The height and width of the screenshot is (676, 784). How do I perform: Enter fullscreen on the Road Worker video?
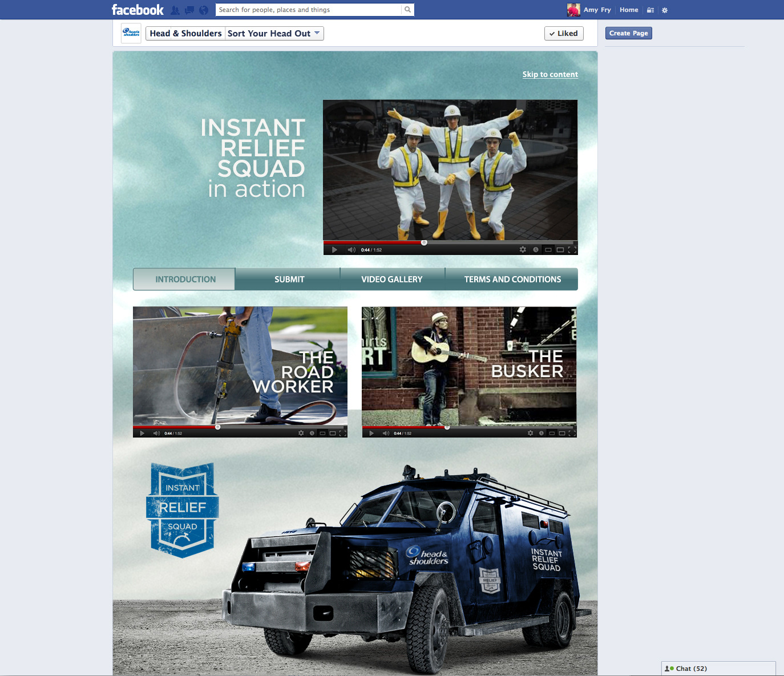click(342, 434)
